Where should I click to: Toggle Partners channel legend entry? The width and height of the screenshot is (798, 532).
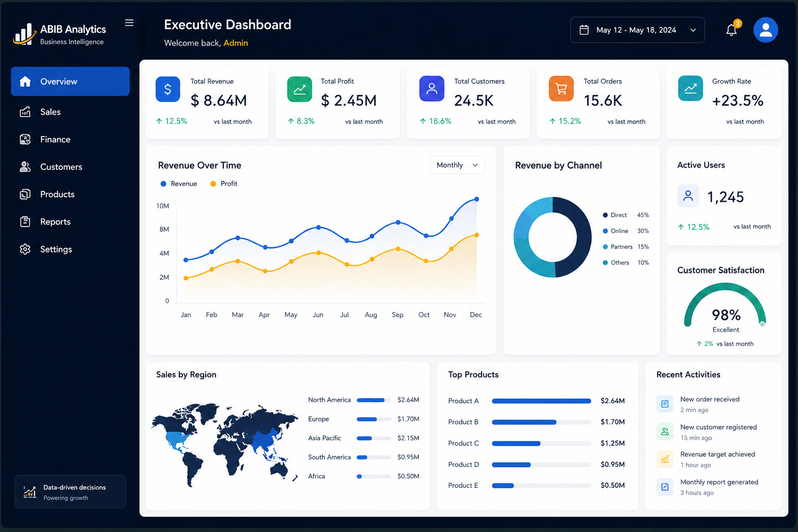tap(626, 247)
